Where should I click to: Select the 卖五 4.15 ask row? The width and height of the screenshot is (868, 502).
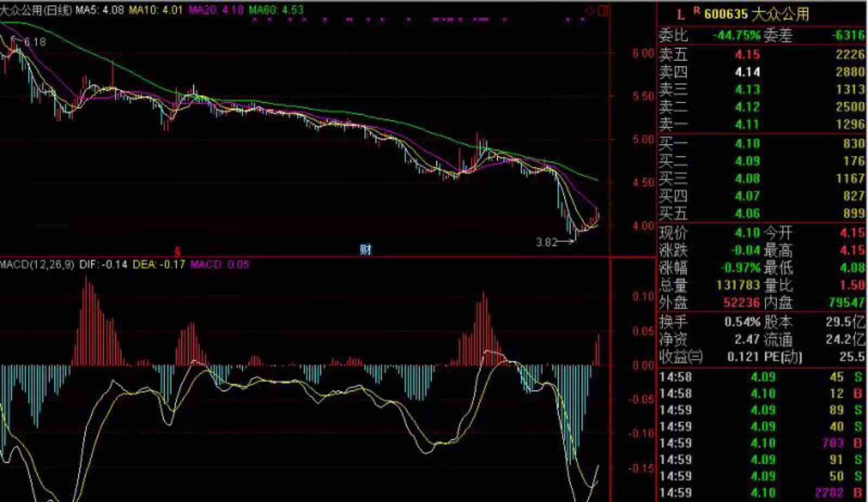pyautogui.click(x=762, y=54)
